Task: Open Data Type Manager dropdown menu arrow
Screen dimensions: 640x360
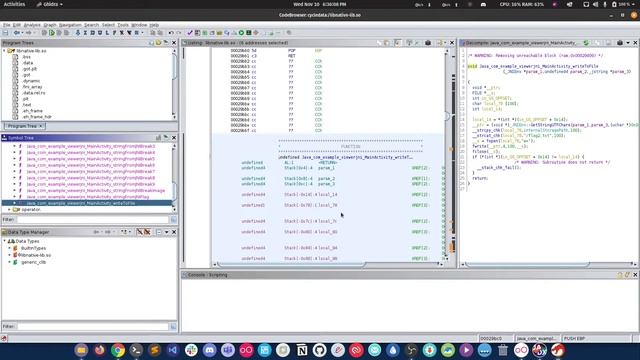Action: coord(167,232)
